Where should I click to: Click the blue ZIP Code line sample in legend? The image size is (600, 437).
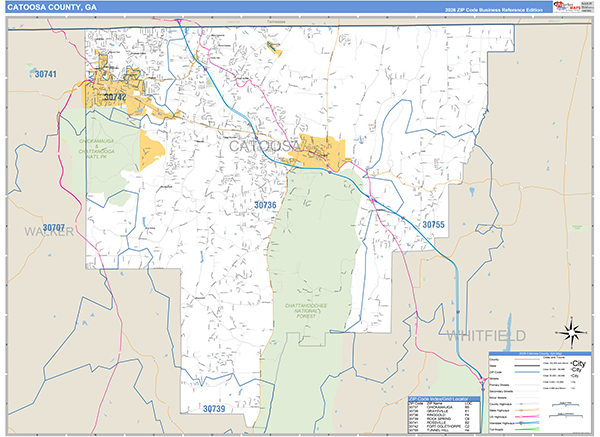point(527,372)
